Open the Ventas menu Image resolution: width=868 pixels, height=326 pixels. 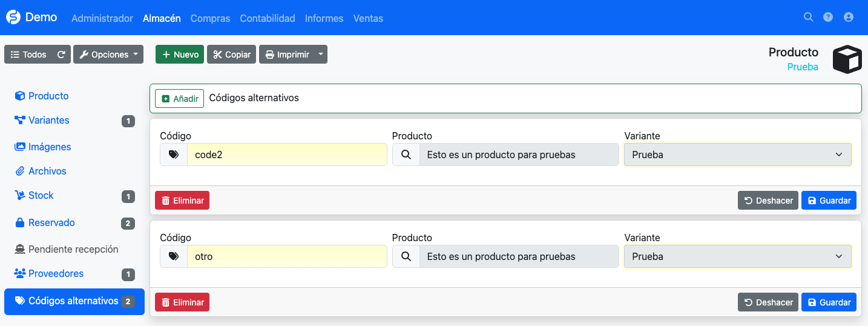(368, 18)
